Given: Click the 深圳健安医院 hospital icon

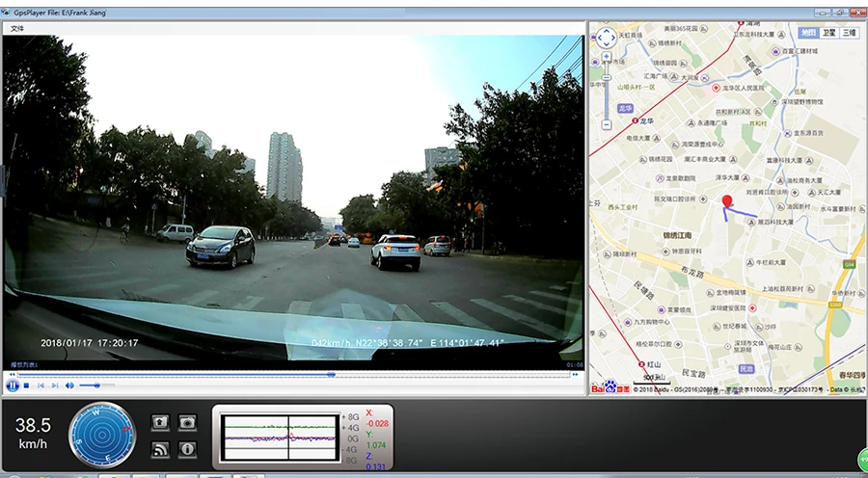Looking at the screenshot, I should point(752,307).
